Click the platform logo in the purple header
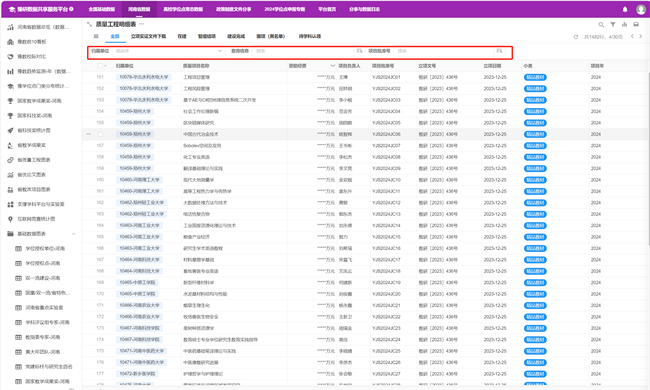The height and width of the screenshot is (390, 650). coord(11,9)
